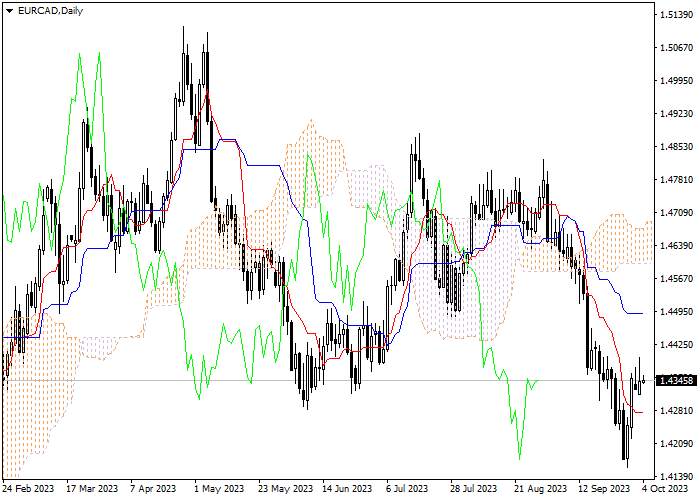Click the 23 May 2023 date label

(285, 489)
